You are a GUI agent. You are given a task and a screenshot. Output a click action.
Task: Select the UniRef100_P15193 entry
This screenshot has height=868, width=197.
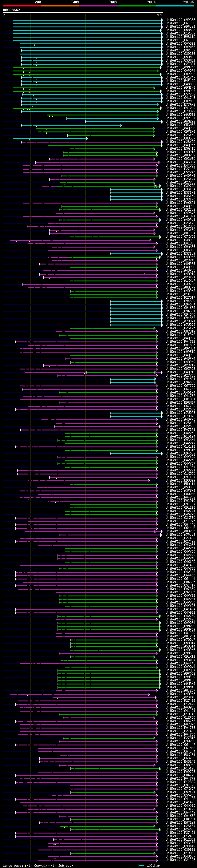pos(180,769)
